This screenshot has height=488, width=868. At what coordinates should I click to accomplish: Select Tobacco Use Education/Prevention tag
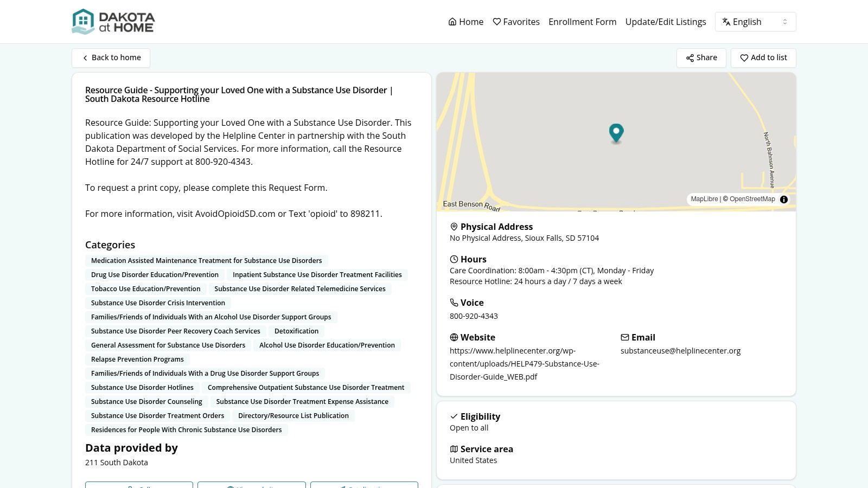145,289
